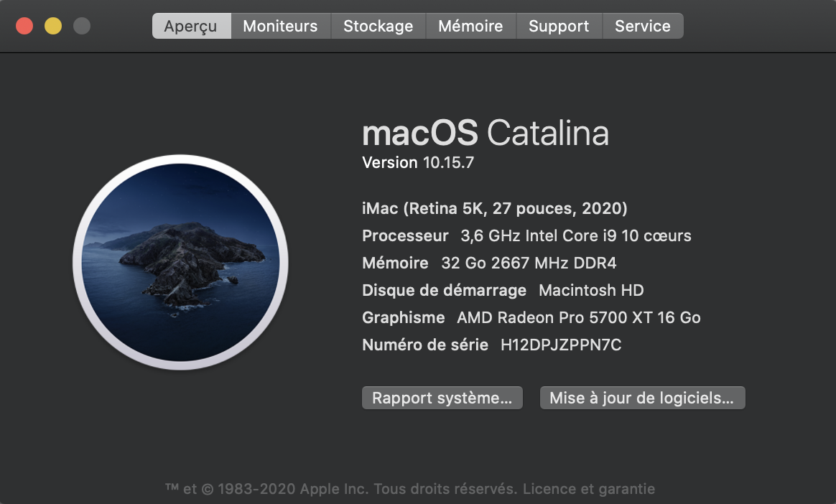Minimize the window with the yellow button
The image size is (836, 504).
(x=53, y=26)
